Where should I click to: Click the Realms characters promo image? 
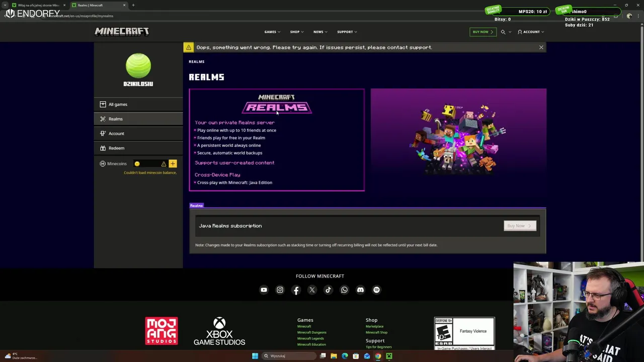pyautogui.click(x=458, y=140)
